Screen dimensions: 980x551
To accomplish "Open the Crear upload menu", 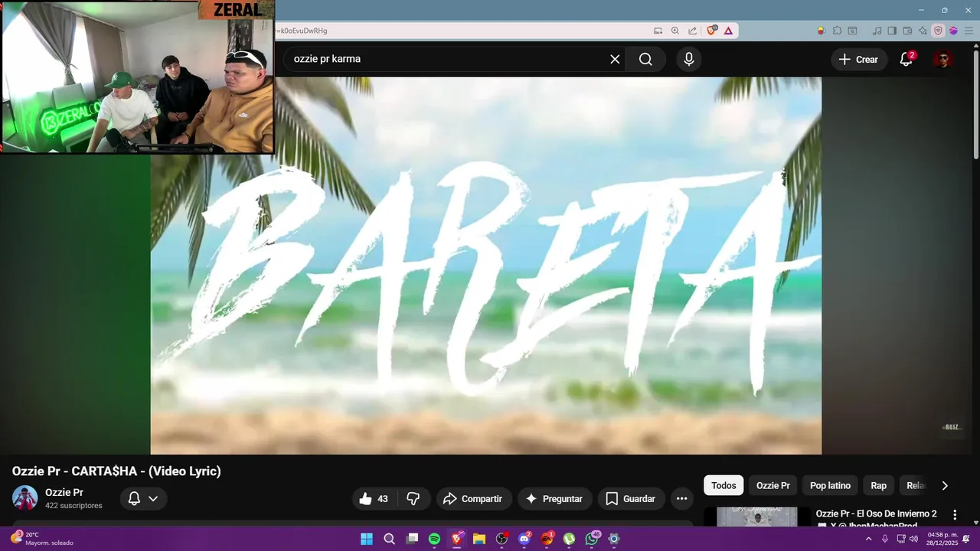I will coord(858,59).
